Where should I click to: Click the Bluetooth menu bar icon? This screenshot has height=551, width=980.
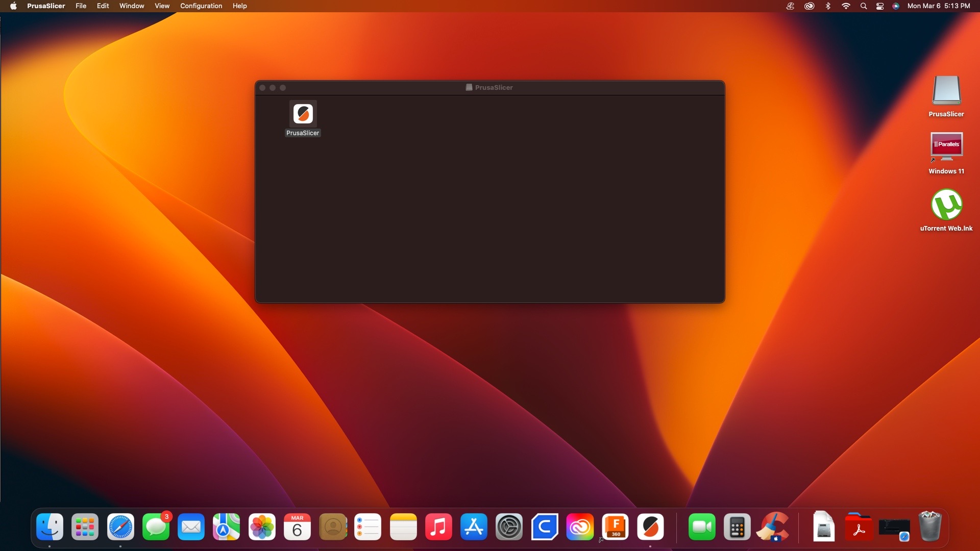tap(828, 6)
